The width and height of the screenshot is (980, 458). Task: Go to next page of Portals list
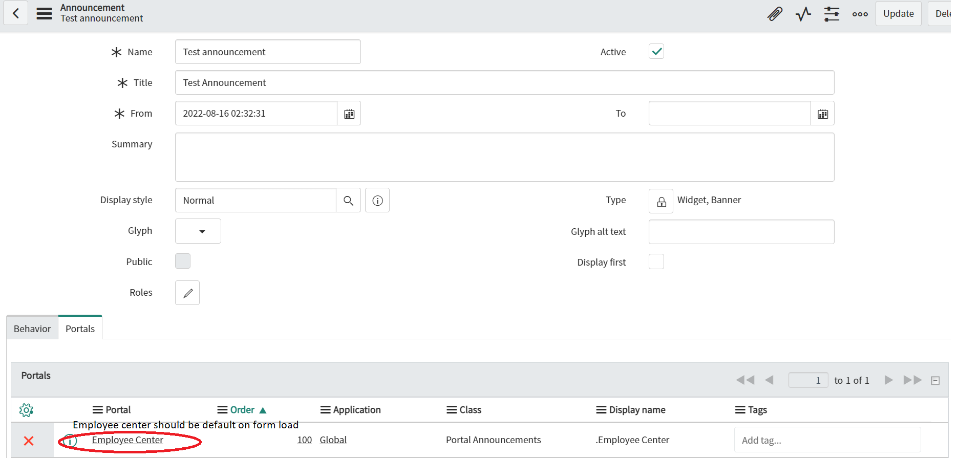click(889, 380)
